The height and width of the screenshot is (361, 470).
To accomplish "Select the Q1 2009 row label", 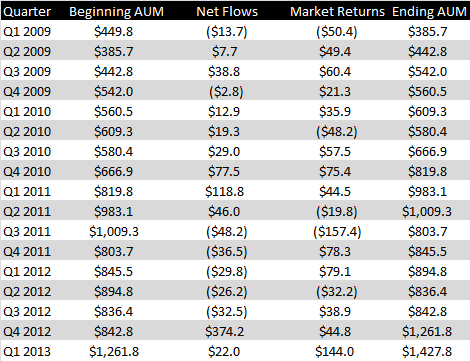I will point(27,32).
